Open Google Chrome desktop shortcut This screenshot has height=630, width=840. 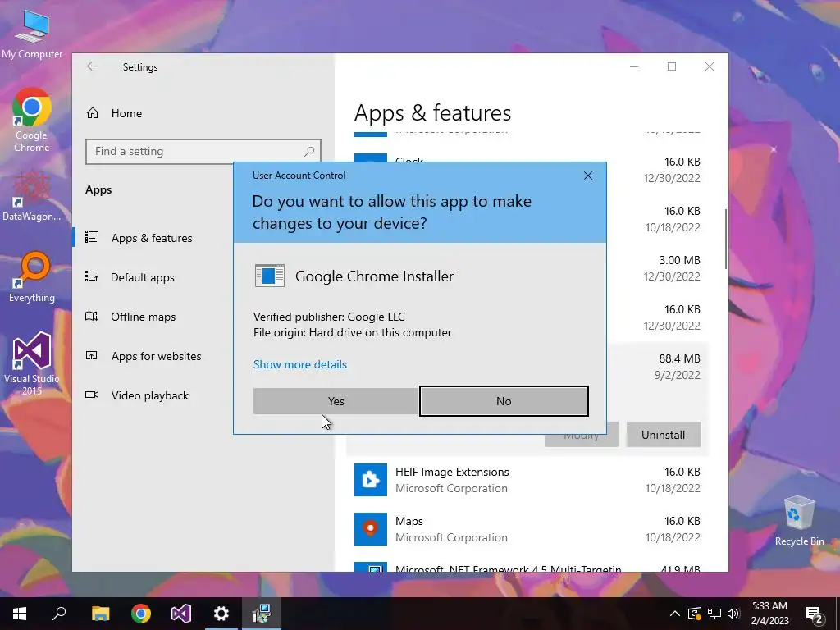32,121
